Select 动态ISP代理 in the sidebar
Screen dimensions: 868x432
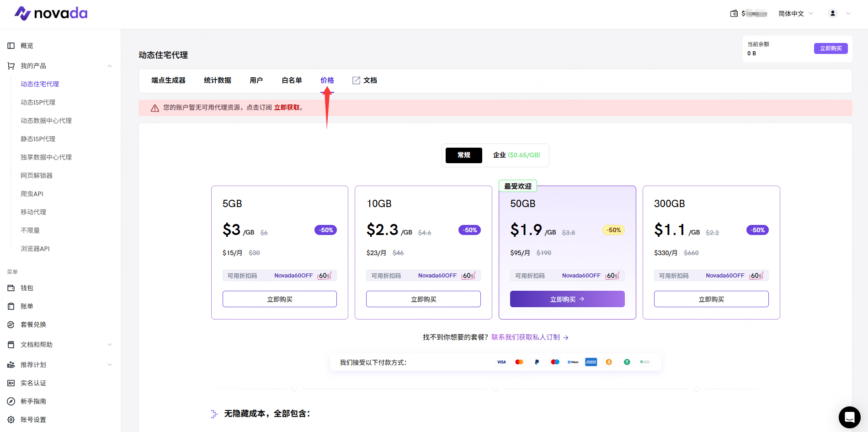tap(38, 102)
